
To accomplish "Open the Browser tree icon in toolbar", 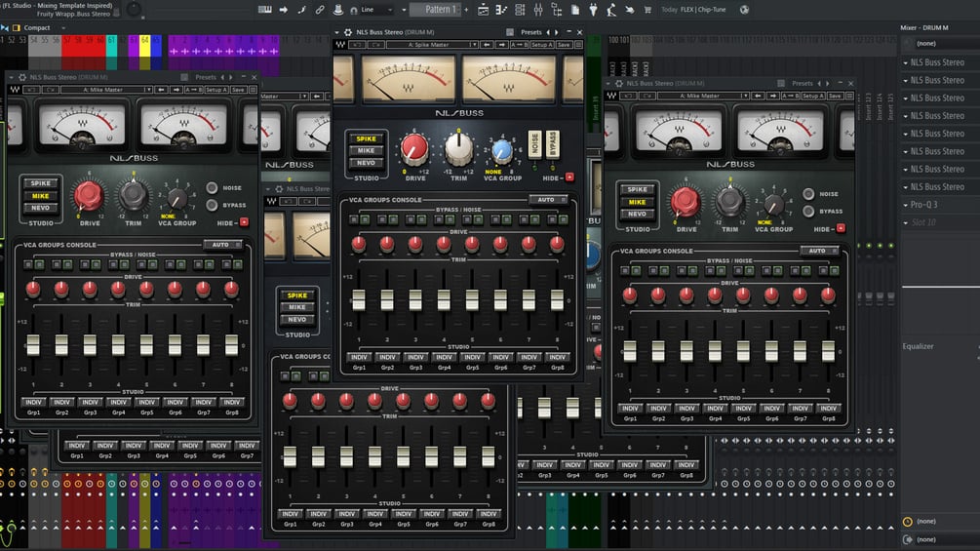I will (556, 10).
